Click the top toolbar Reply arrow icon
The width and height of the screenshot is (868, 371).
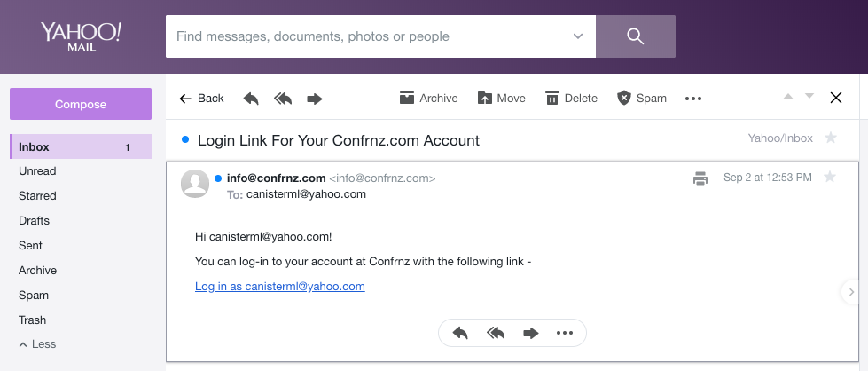(x=251, y=99)
